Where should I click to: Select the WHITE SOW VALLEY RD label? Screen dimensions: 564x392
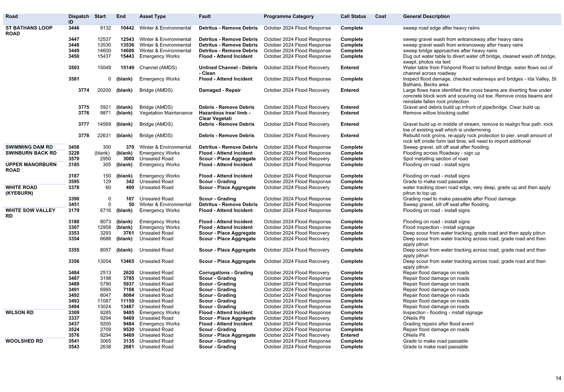(x=30, y=213)
